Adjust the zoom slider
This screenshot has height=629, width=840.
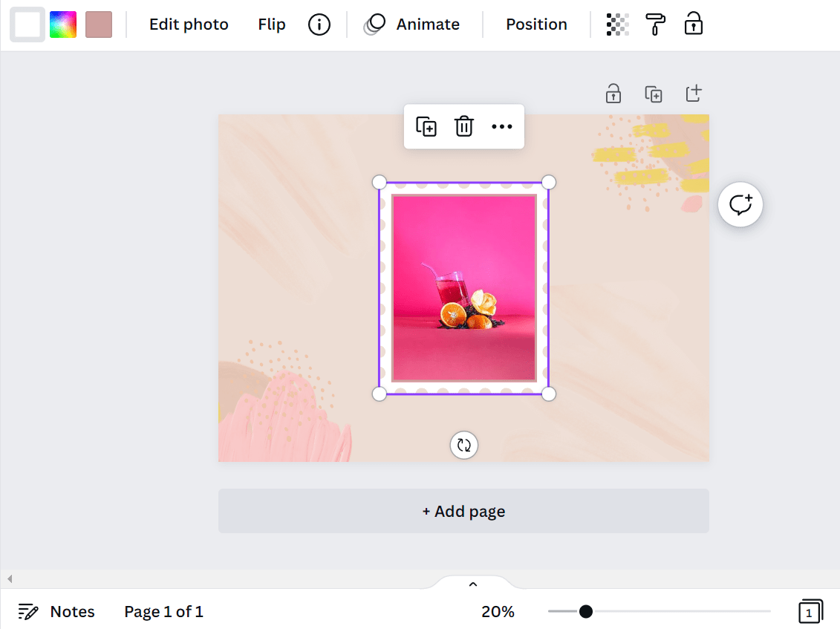(x=587, y=611)
